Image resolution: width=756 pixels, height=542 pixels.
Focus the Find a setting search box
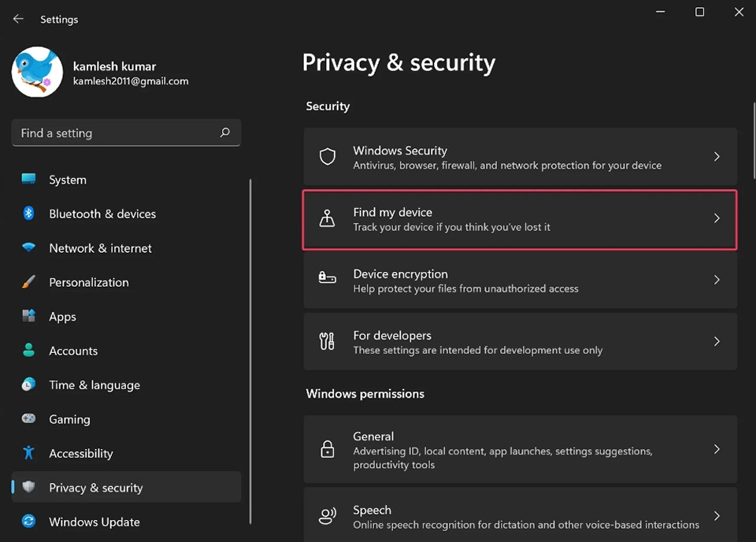[114, 133]
